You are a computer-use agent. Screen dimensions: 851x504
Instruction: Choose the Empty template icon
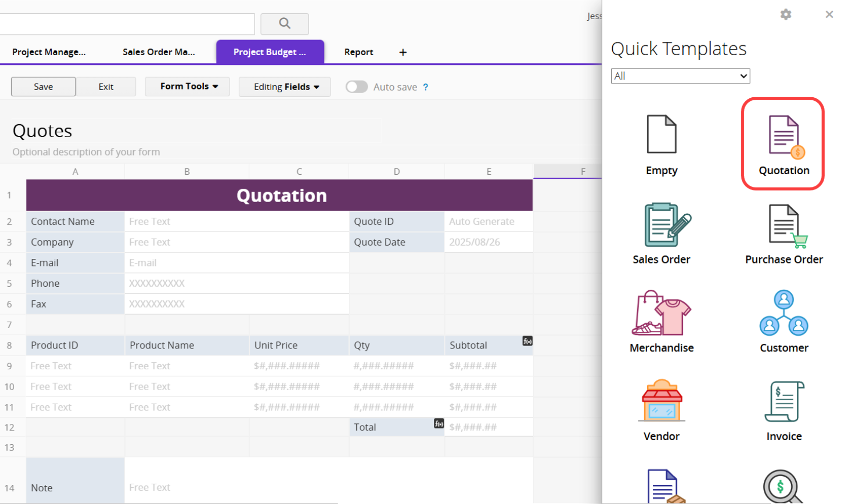pyautogui.click(x=661, y=135)
